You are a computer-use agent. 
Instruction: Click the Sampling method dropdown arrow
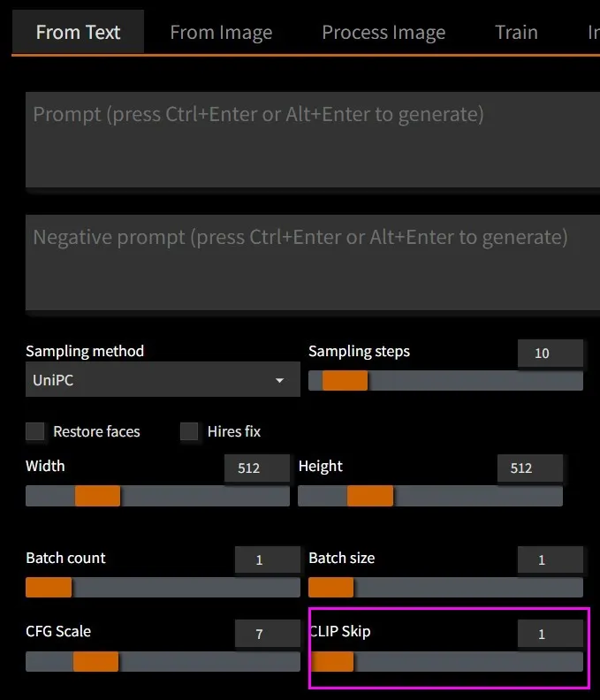tap(280, 380)
